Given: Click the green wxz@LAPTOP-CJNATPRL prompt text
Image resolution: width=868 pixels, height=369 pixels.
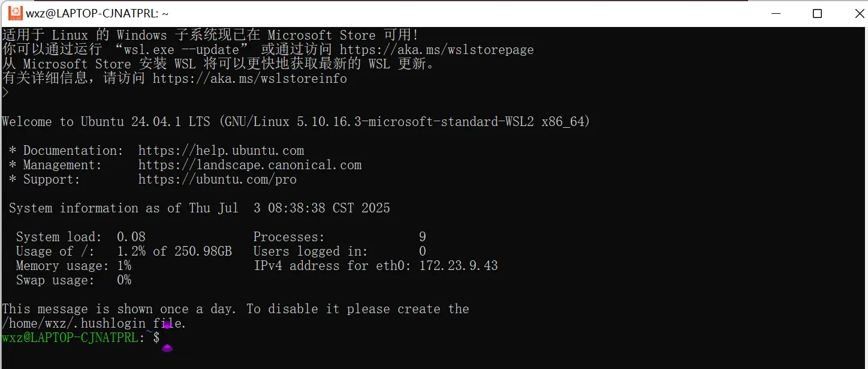Looking at the screenshot, I should 70,338.
